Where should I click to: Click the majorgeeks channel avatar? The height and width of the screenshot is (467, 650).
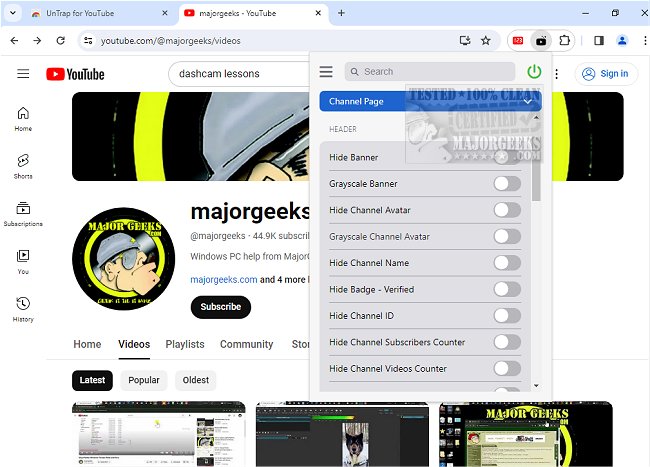coord(123,259)
